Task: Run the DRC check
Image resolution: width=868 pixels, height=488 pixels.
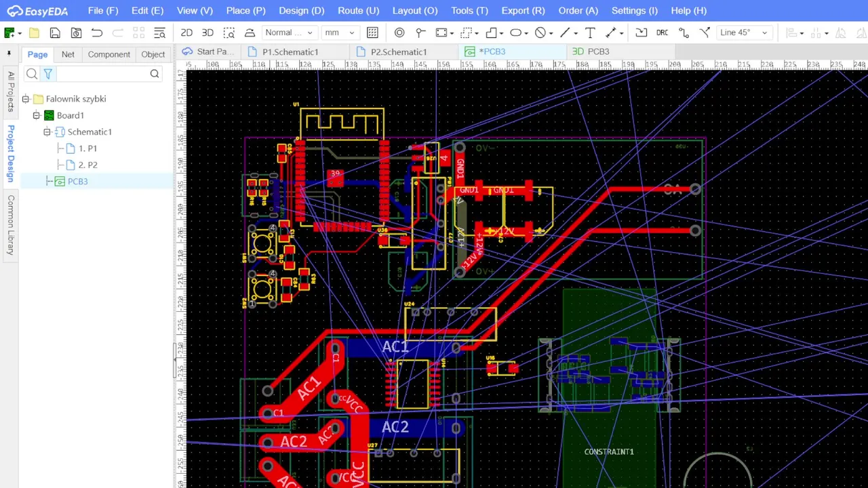Action: click(x=662, y=33)
